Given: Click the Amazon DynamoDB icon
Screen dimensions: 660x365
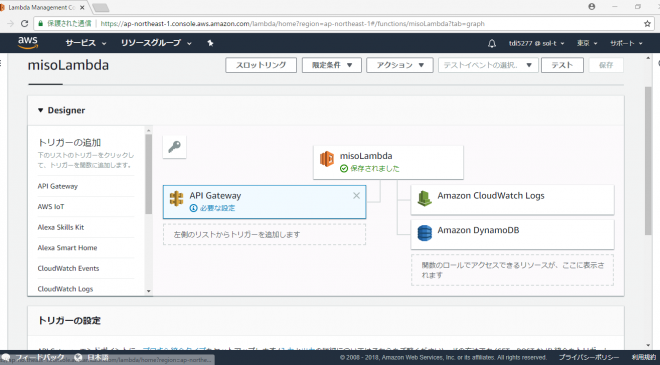Looking at the screenshot, I should click(424, 233).
